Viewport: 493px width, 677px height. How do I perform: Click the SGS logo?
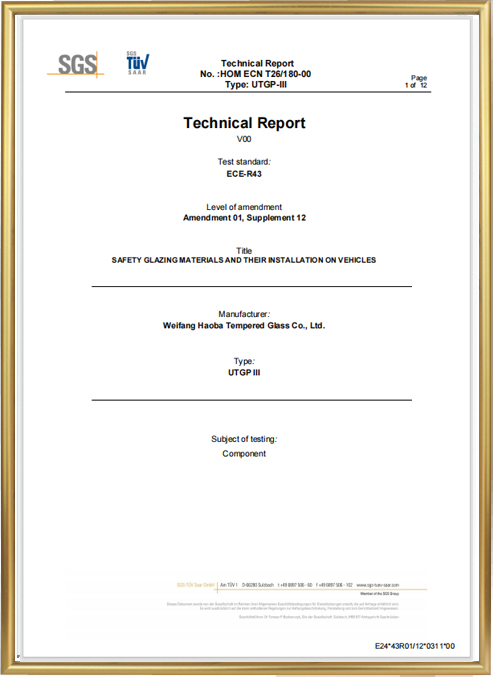coord(76,64)
